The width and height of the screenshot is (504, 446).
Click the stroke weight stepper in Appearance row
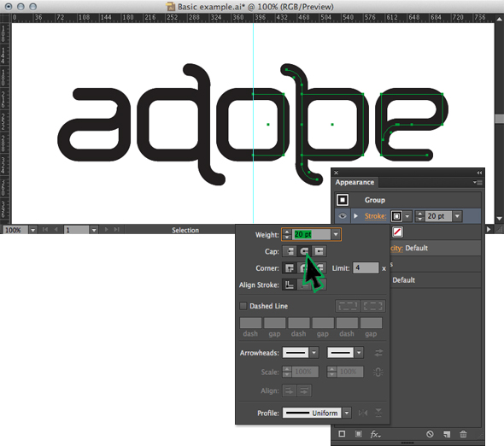(x=419, y=216)
